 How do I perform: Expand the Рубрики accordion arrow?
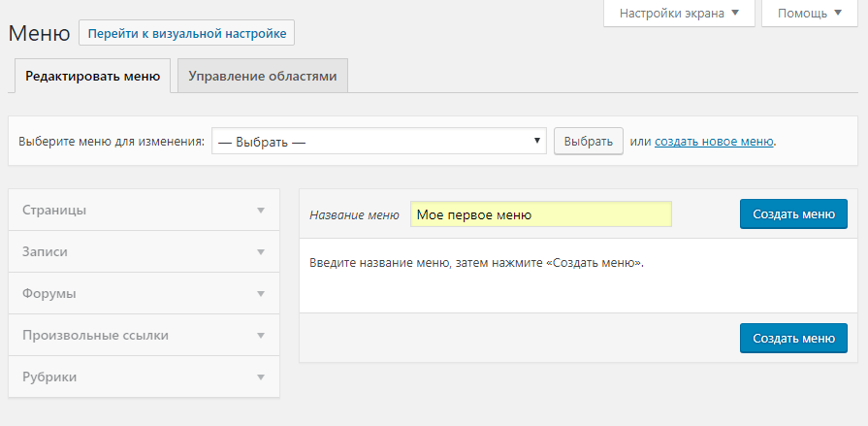click(x=260, y=377)
